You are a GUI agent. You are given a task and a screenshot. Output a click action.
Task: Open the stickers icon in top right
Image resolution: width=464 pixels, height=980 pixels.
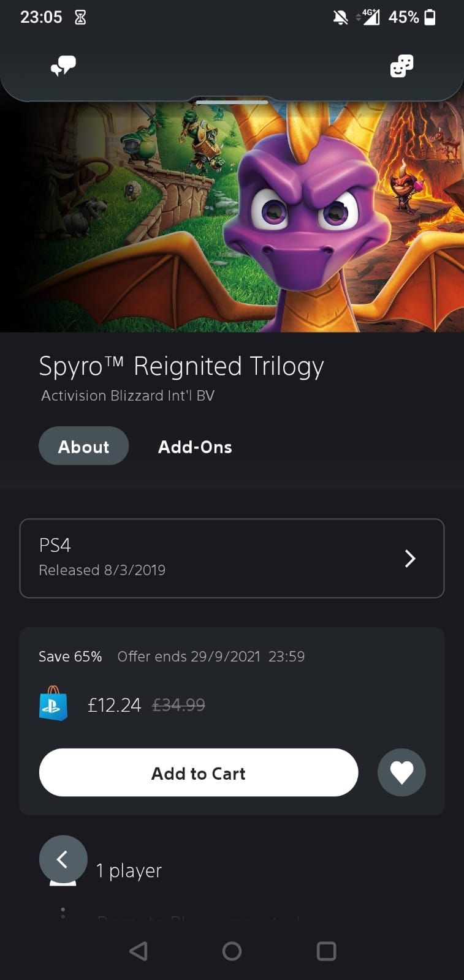(401, 66)
